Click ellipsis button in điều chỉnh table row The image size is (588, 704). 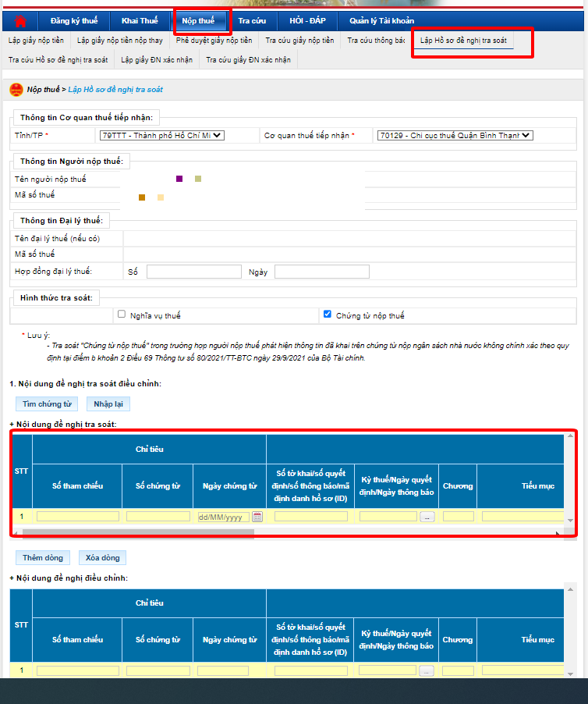click(x=427, y=670)
